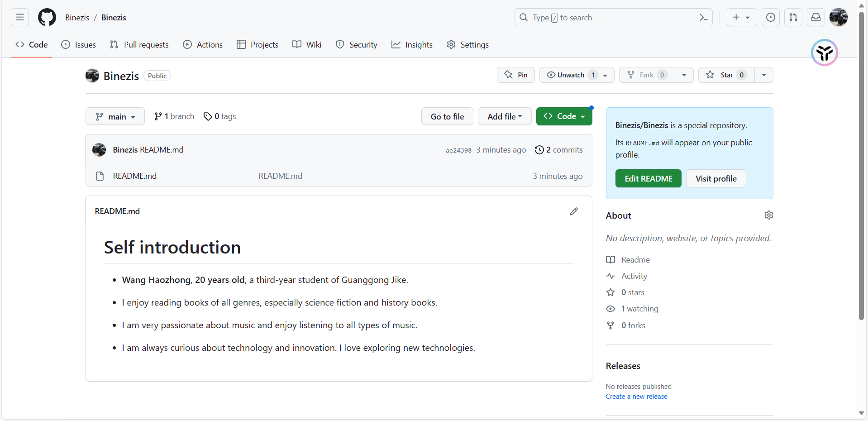Open the hamburger navigation menu
Viewport: 868px width, 421px height.
click(x=20, y=18)
